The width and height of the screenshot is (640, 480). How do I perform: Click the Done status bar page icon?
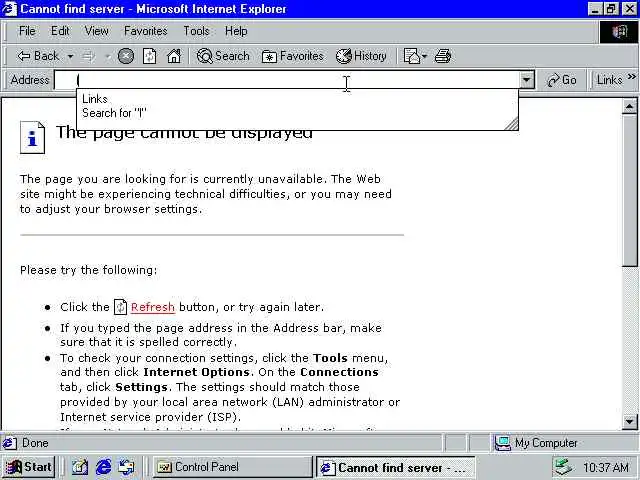(x=10, y=443)
